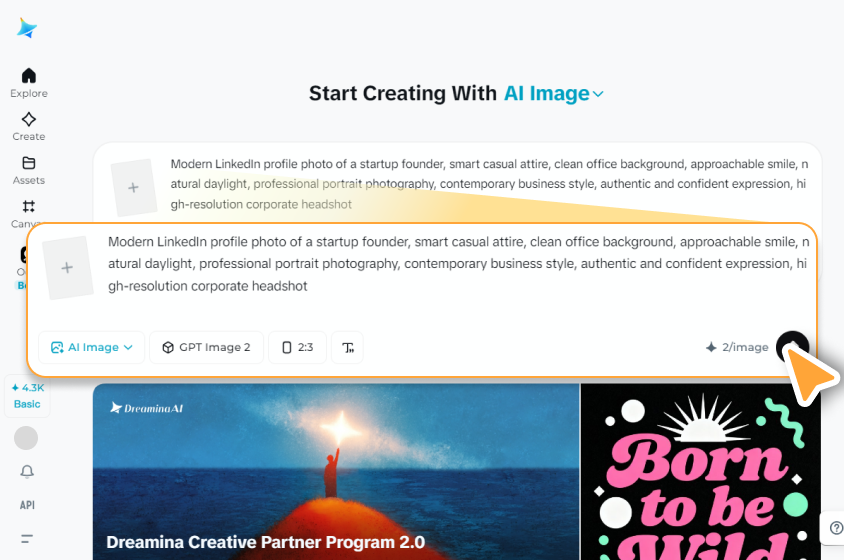Open notifications bell
Screen dimensions: 844x560
pos(27,472)
